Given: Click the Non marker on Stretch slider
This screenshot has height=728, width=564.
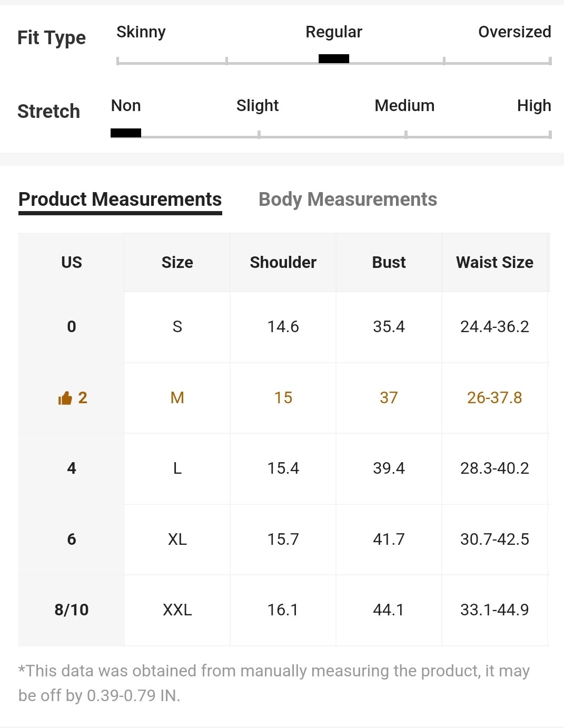Looking at the screenshot, I should pos(126,133).
